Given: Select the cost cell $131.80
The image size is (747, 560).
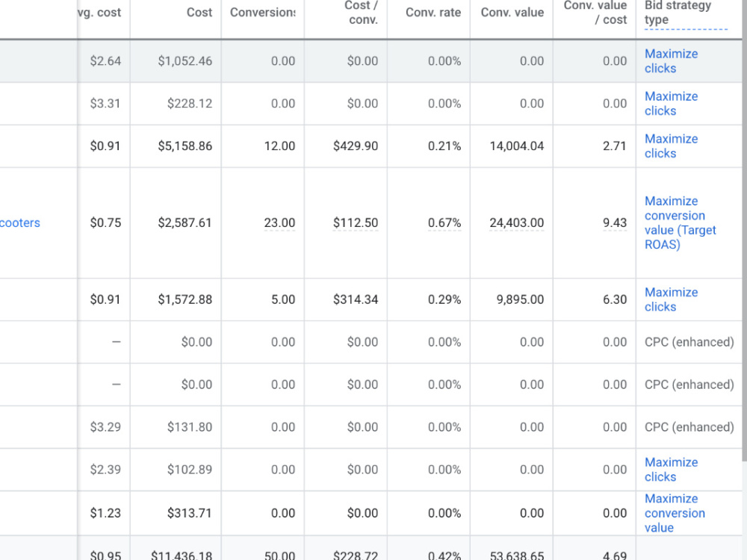Looking at the screenshot, I should pos(190,427).
